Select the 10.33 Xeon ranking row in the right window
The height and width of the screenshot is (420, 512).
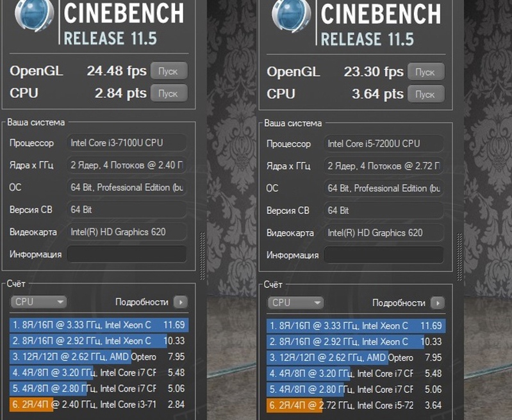point(356,342)
